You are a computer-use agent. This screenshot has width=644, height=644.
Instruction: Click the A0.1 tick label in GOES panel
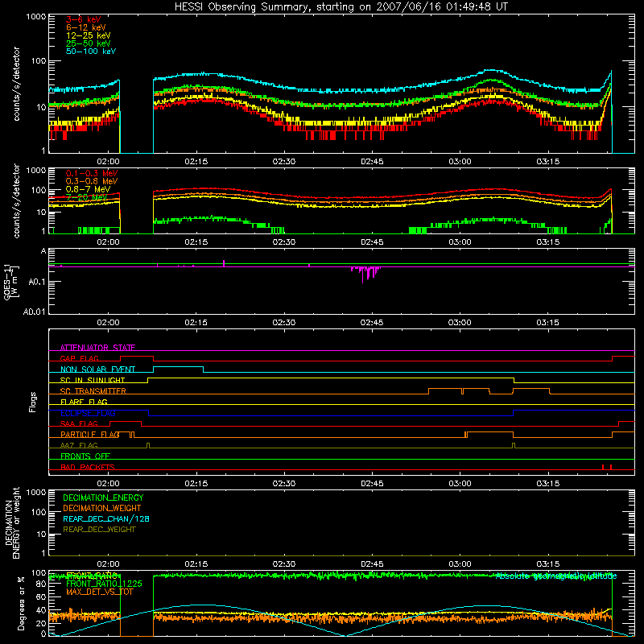pyautogui.click(x=36, y=282)
